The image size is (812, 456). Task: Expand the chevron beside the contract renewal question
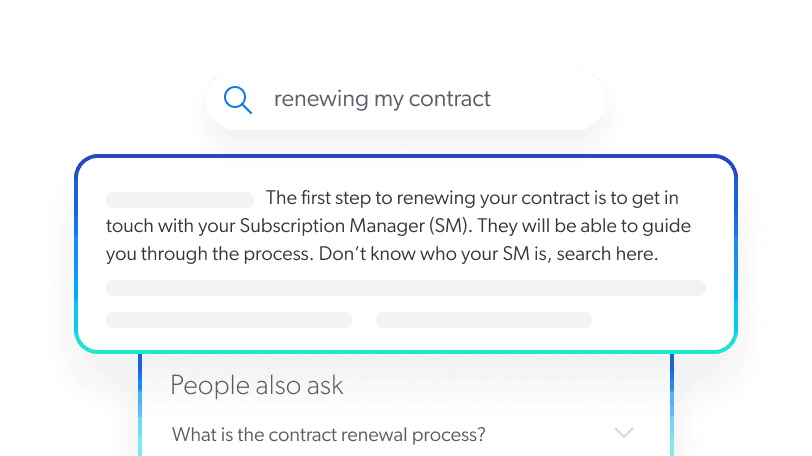pyautogui.click(x=624, y=433)
